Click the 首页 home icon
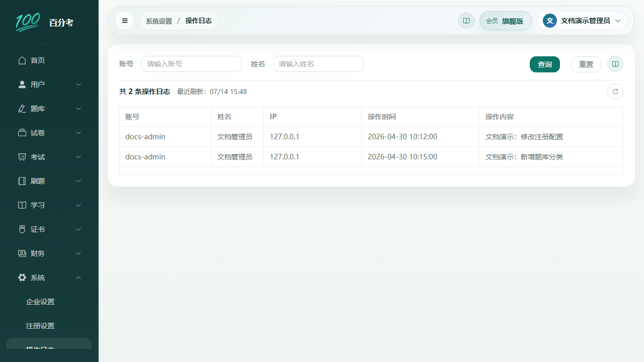The width and height of the screenshot is (644, 362). tap(22, 60)
